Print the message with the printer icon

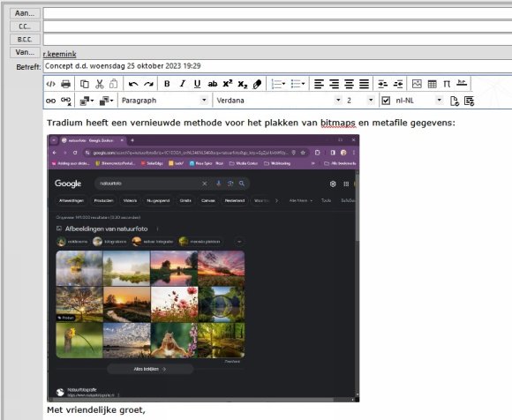65,84
